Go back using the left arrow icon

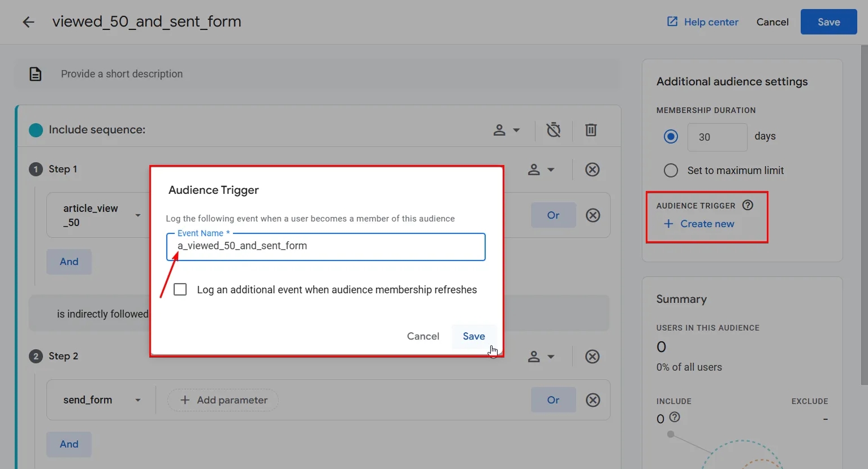click(x=28, y=22)
